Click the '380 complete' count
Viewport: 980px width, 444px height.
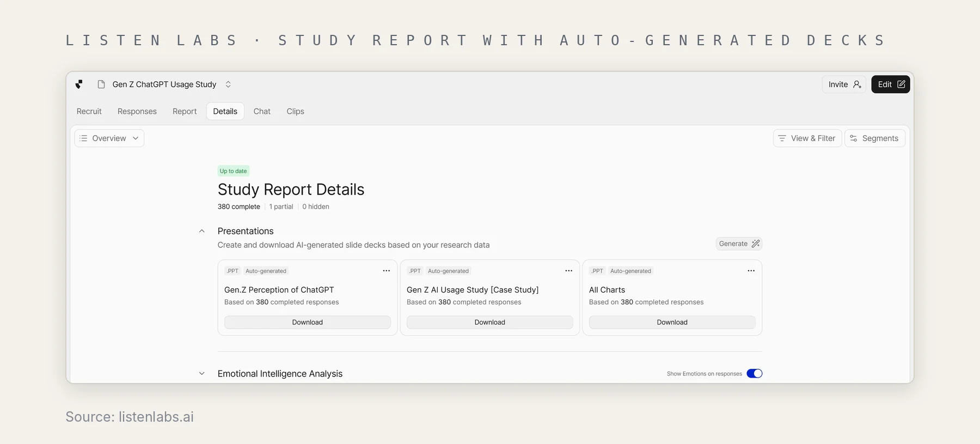coord(239,206)
